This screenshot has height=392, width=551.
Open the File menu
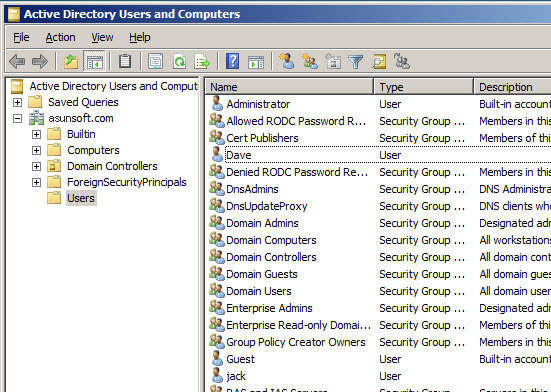coord(21,37)
